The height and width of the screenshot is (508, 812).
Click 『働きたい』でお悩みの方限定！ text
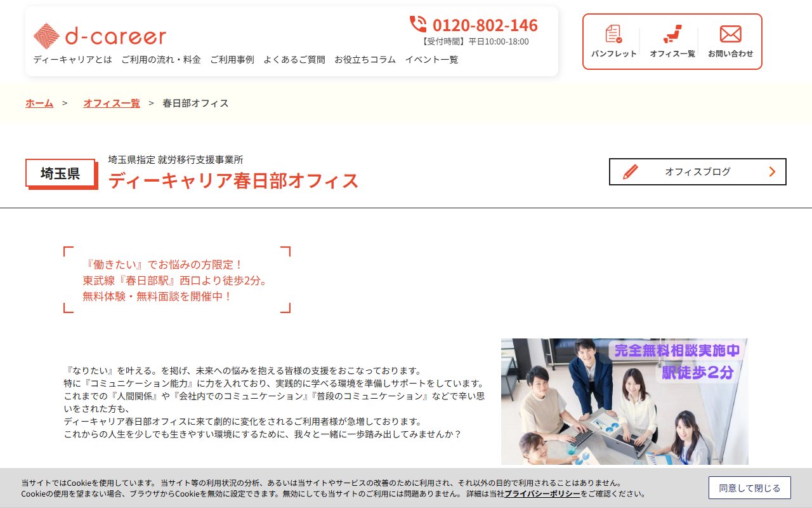click(x=164, y=264)
